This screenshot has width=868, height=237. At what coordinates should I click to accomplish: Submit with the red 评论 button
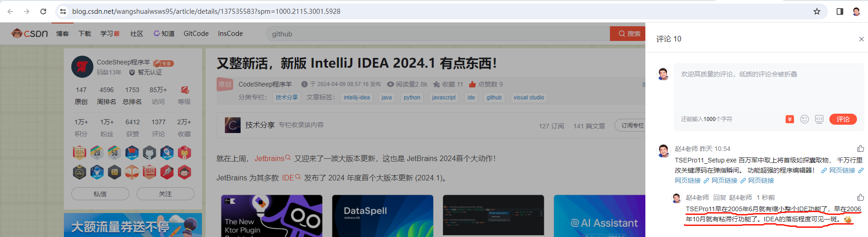(843, 119)
